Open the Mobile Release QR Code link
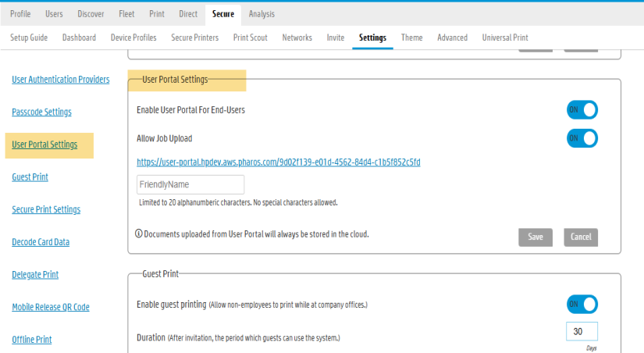Viewport: 644px width, 353px height. (51, 307)
